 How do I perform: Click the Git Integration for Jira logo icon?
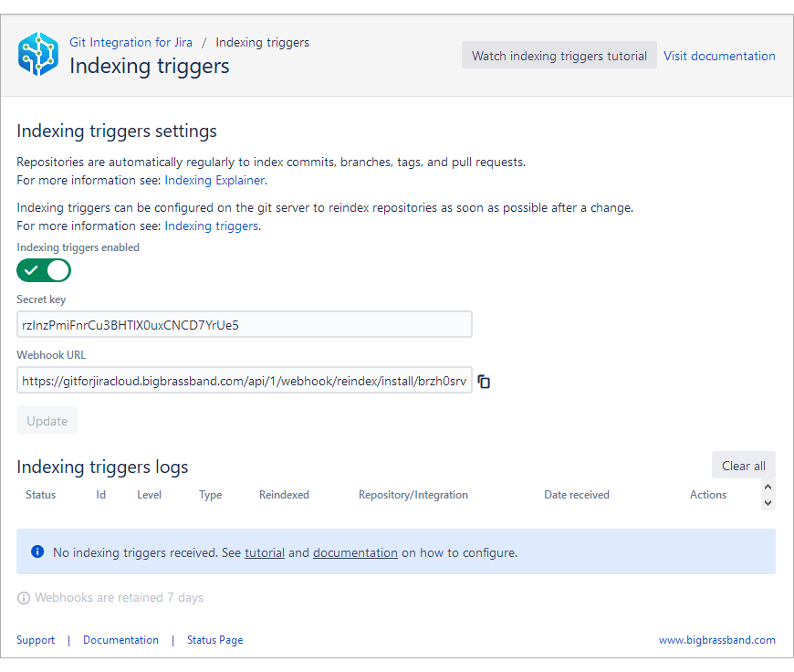[x=38, y=54]
